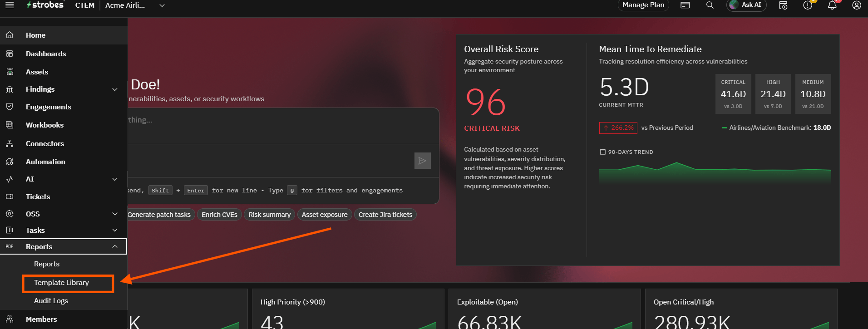
Task: Click the Automation icon in sidebar
Action: 10,162
